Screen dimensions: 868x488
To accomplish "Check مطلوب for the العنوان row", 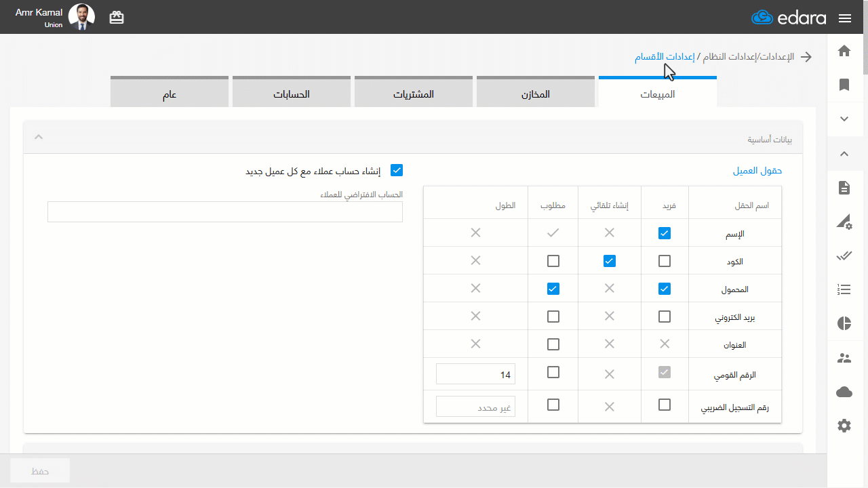I will tap(553, 344).
